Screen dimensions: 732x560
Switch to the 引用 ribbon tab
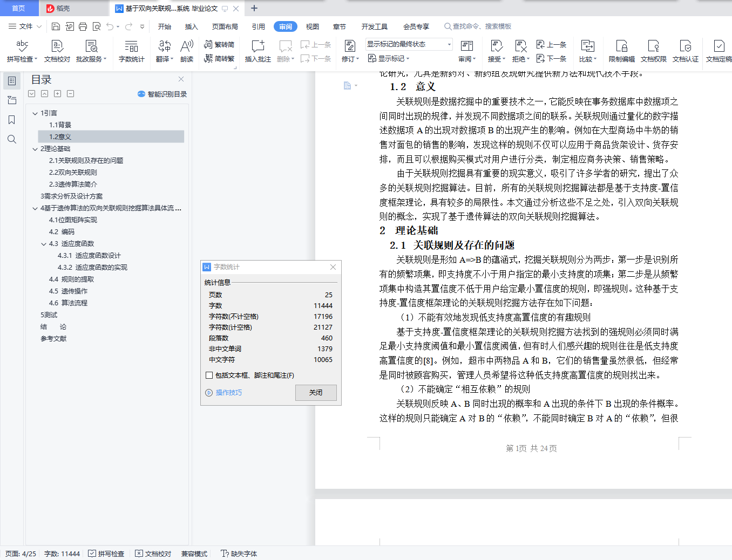point(259,26)
